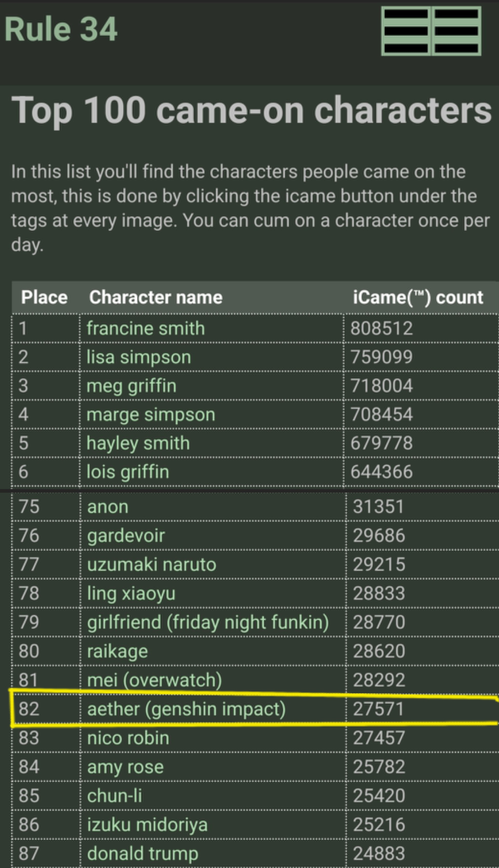Open the ling xiaoyu link
The image size is (499, 868).
[131, 593]
